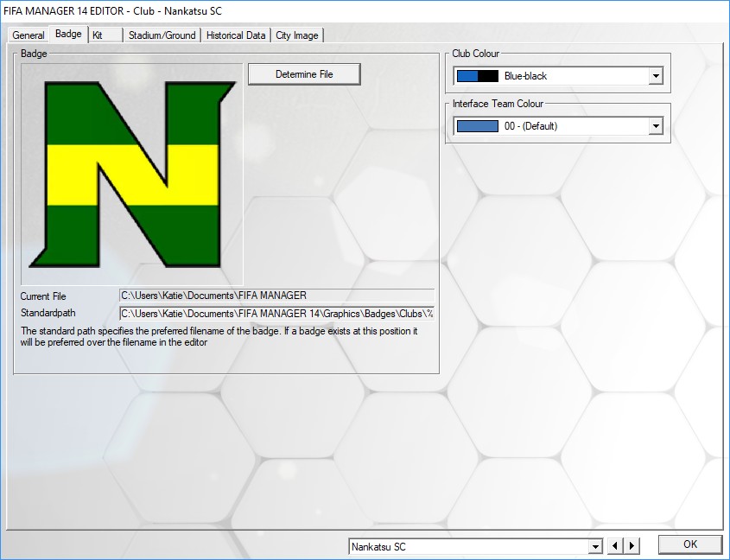Click the Determine File button
This screenshot has width=730, height=560.
pos(304,74)
